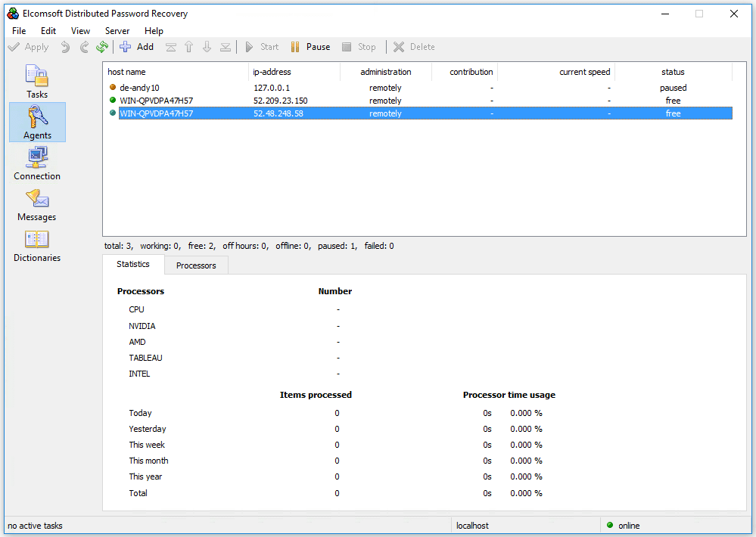Open the Server menu
Viewport: 756px width, 537px height.
117,31
